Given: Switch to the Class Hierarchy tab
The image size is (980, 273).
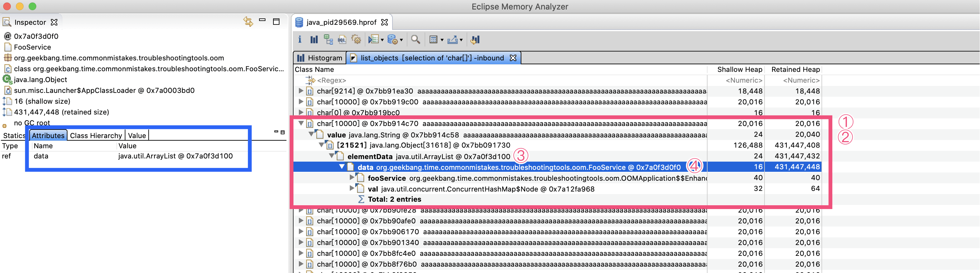Looking at the screenshot, I should tap(96, 135).
